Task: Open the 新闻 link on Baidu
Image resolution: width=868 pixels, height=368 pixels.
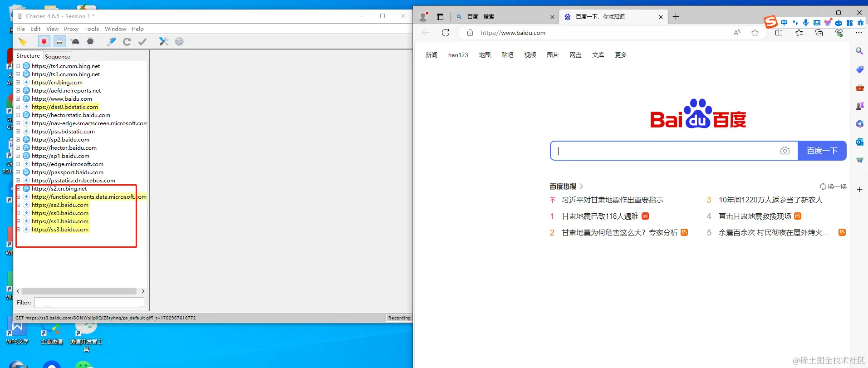Action: pos(431,55)
